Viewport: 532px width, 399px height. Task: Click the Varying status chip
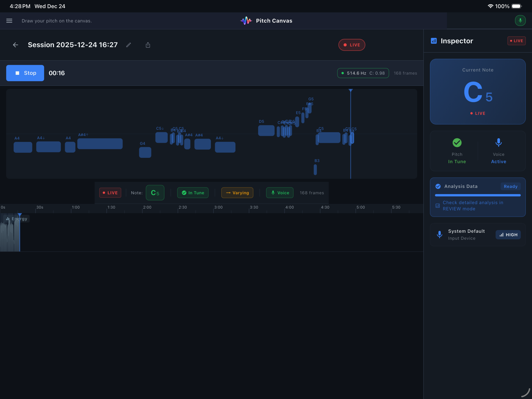click(x=237, y=193)
